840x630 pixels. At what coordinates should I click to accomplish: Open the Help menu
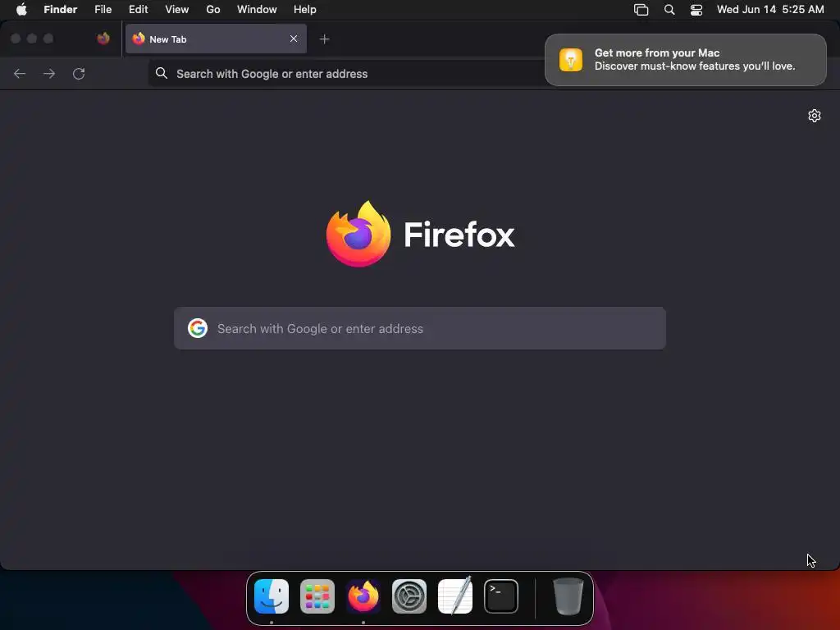pos(305,9)
